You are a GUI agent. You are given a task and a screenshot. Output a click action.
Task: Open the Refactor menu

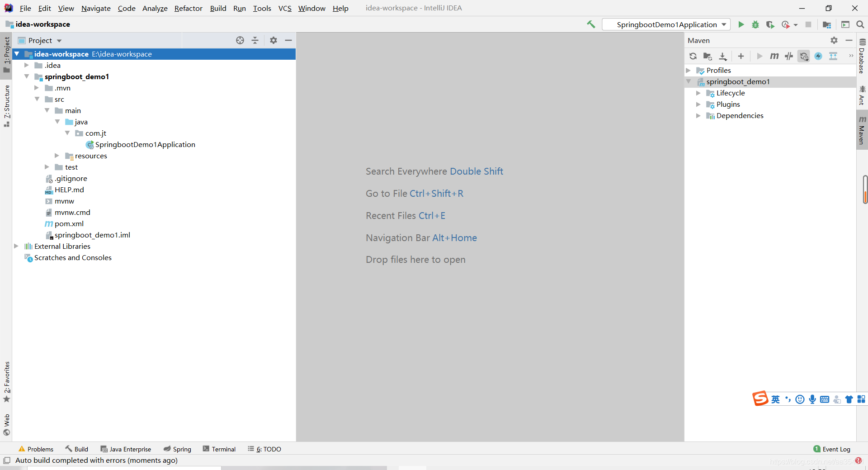(189, 8)
